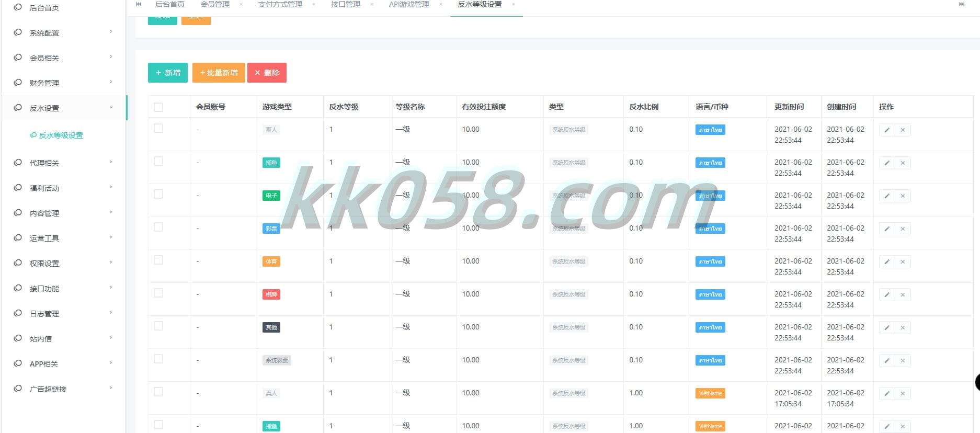Delete the VietName 捕鱼 row
This screenshot has width=980, height=433.
coord(903,426)
